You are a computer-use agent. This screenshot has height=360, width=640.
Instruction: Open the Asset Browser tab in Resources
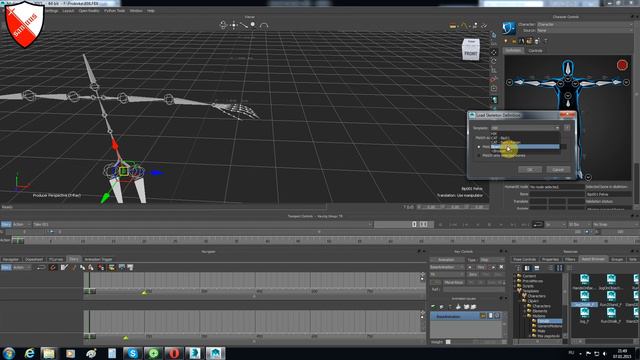593,259
